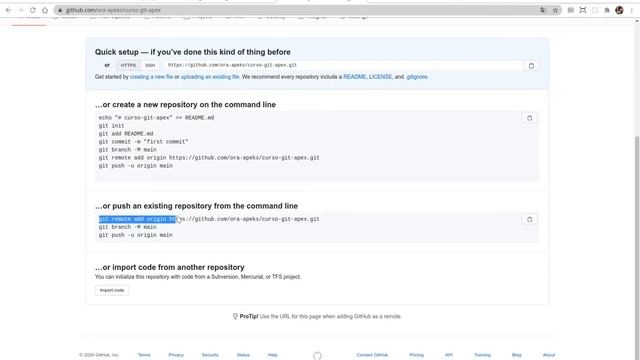Open Contact GitHub link in footer

coord(372,355)
